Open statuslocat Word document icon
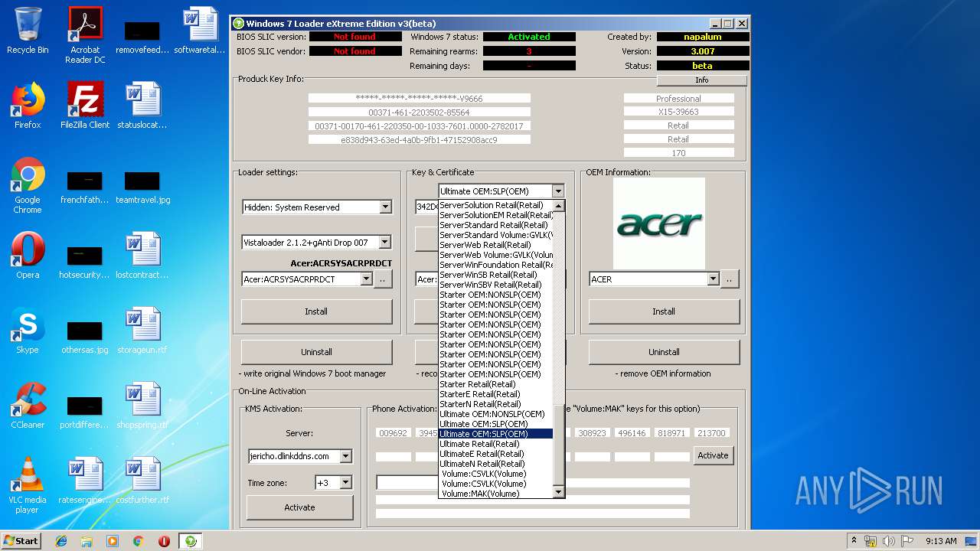Viewport: 980px width, 551px height. [142, 105]
